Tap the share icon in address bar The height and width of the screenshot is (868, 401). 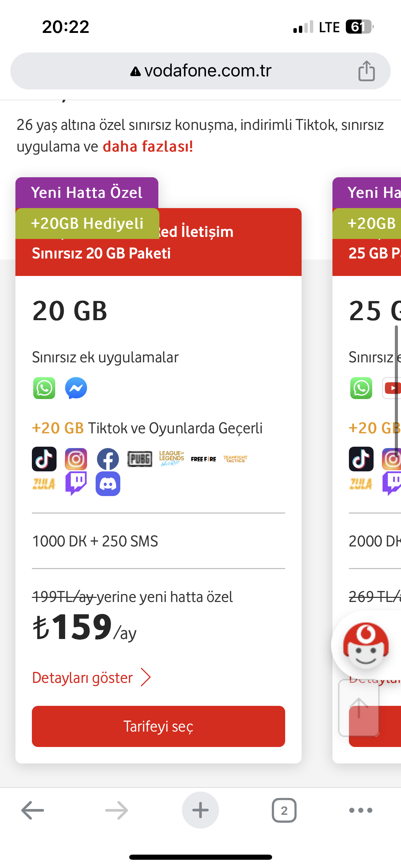[366, 71]
